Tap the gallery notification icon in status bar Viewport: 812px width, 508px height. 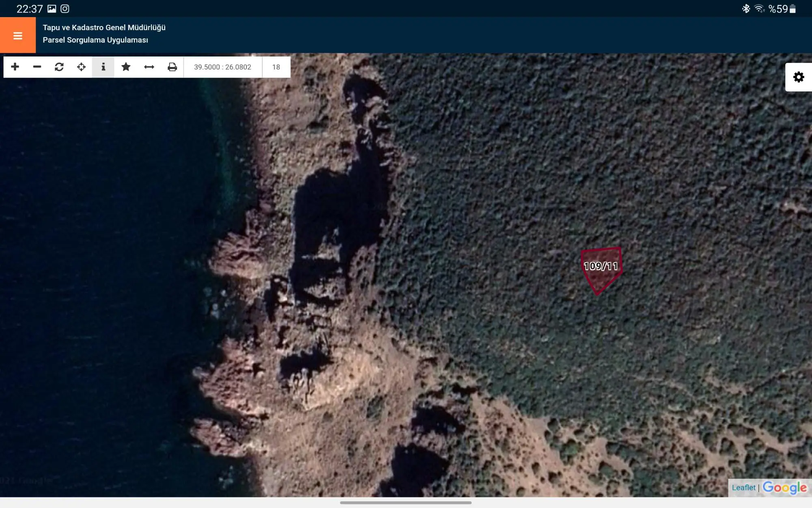[x=52, y=9]
